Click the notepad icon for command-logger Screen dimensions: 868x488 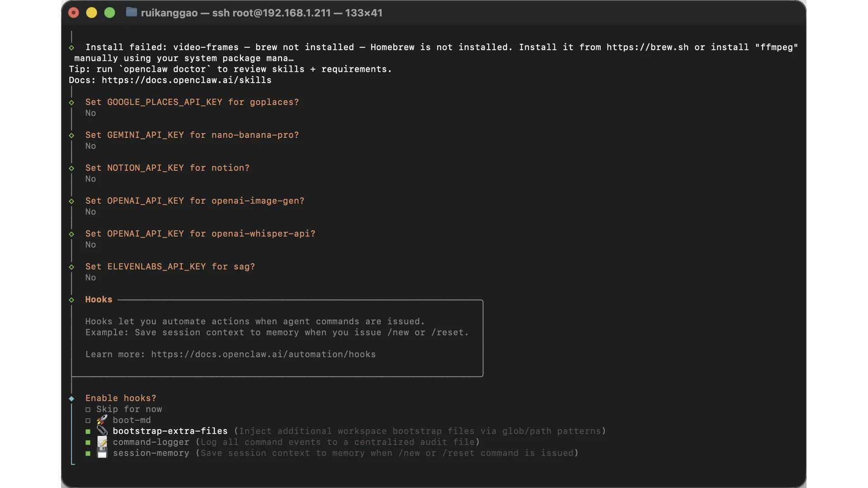coord(102,442)
